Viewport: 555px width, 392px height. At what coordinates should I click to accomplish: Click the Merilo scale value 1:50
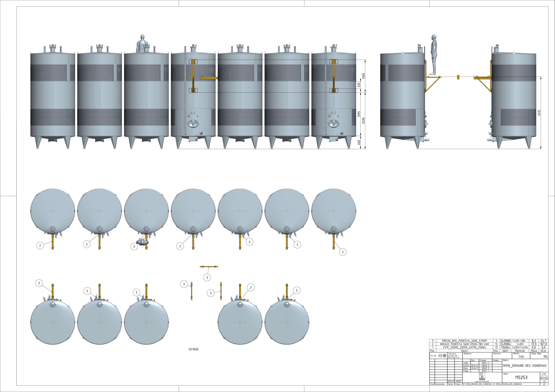tap(521, 357)
